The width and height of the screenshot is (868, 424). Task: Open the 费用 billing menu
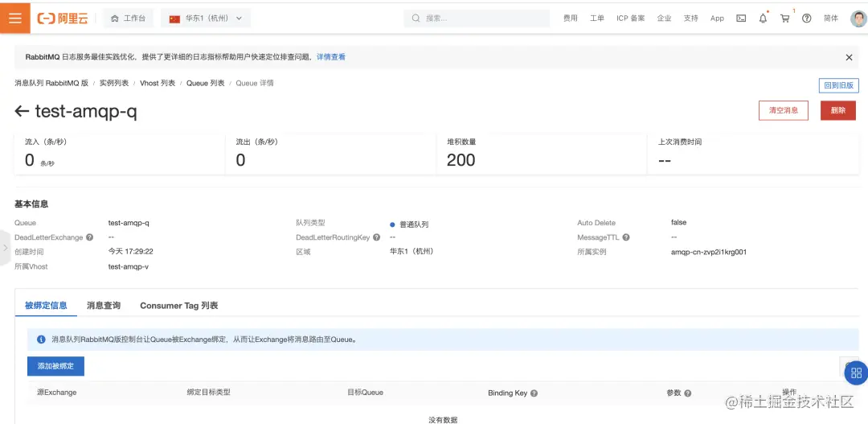click(x=570, y=19)
